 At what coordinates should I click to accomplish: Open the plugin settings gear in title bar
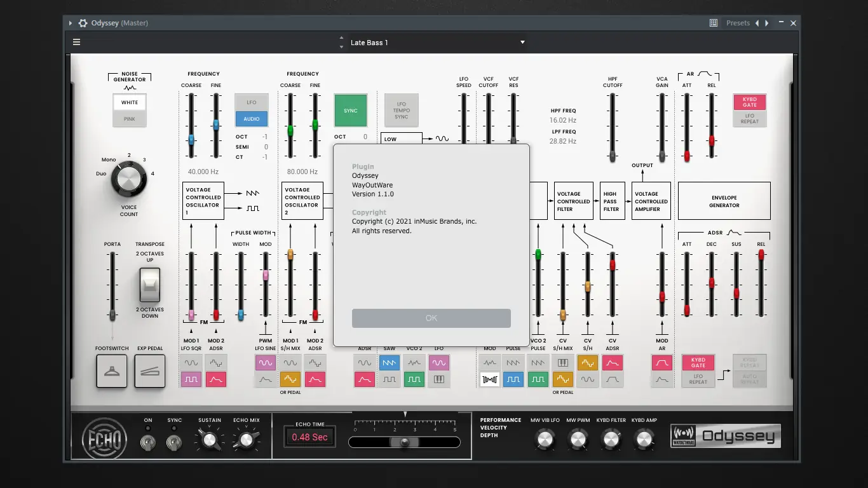(83, 23)
